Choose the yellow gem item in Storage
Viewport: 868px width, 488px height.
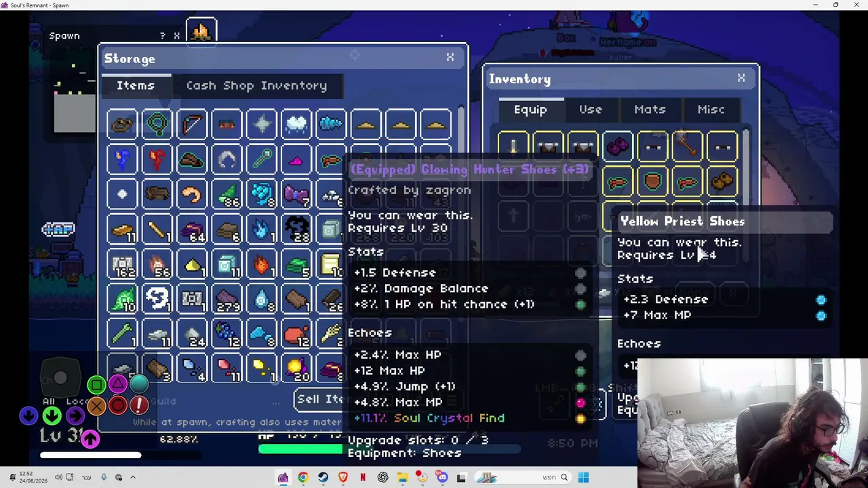(x=192, y=265)
